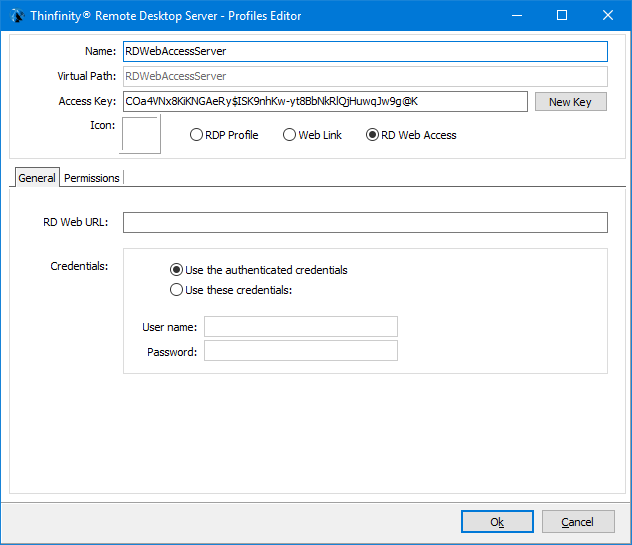Dismiss dialog with Cancel button
The width and height of the screenshot is (632, 545).
coord(578,522)
